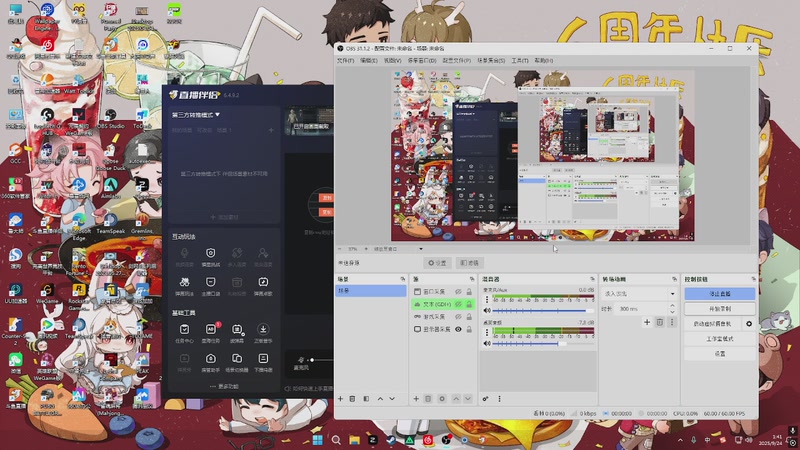The image size is (800, 450).
Task: Zoom out the preview with the minus icon
Action: tap(340, 249)
